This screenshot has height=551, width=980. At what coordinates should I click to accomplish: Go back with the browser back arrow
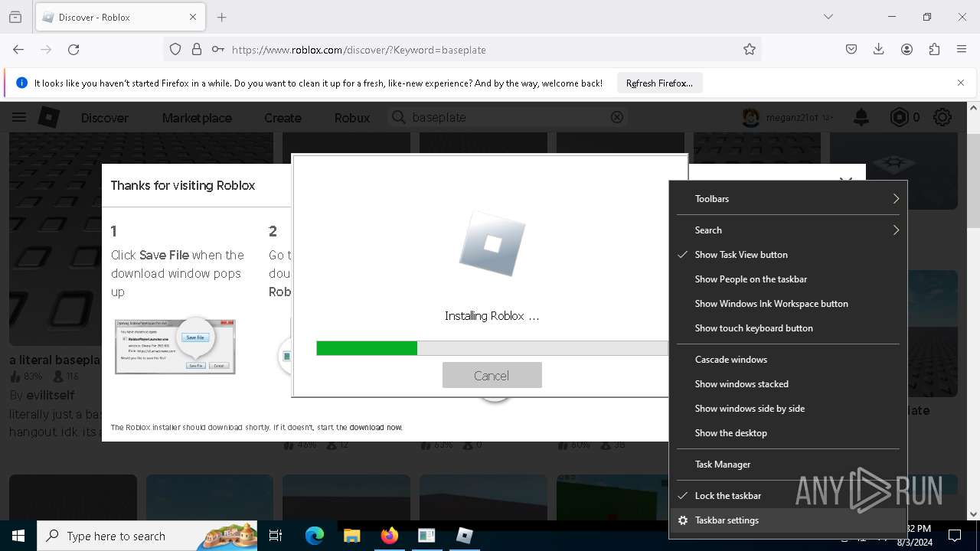18,49
